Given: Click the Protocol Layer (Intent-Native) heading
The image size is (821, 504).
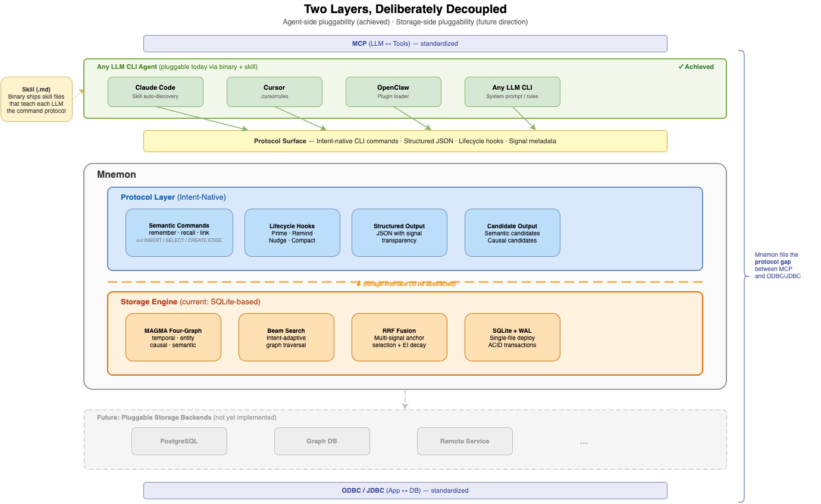Looking at the screenshot, I should tap(173, 197).
